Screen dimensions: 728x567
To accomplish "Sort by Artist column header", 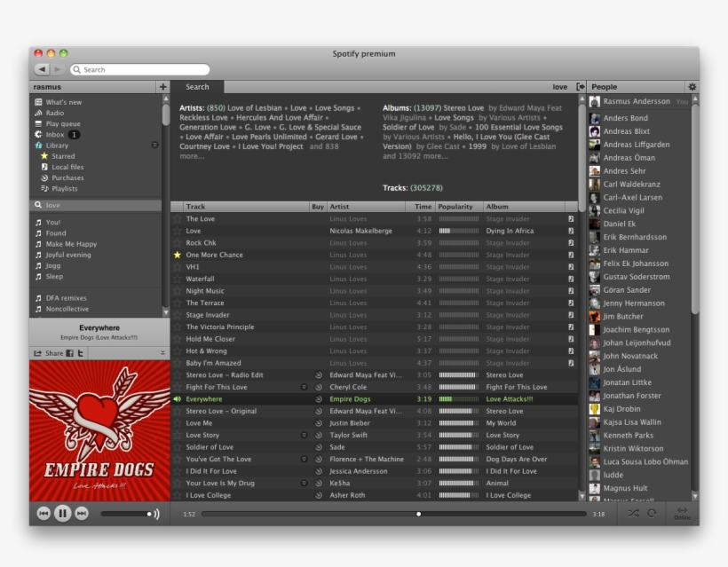I will click(x=366, y=207).
